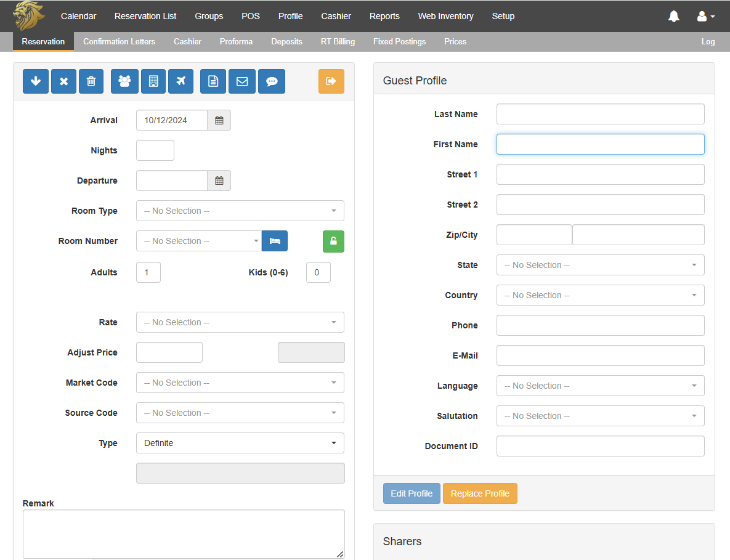This screenshot has width=730, height=560.
Task: Click the Edit Profile button
Action: point(412,493)
